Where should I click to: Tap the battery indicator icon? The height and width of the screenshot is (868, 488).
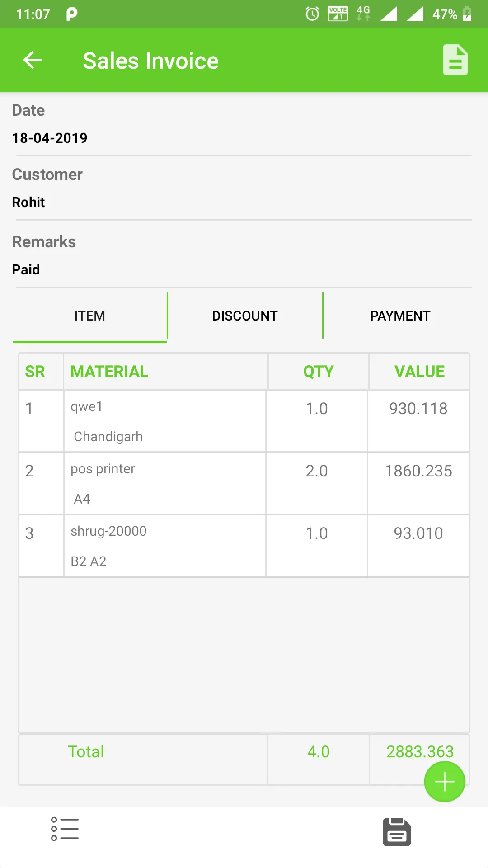point(467,14)
